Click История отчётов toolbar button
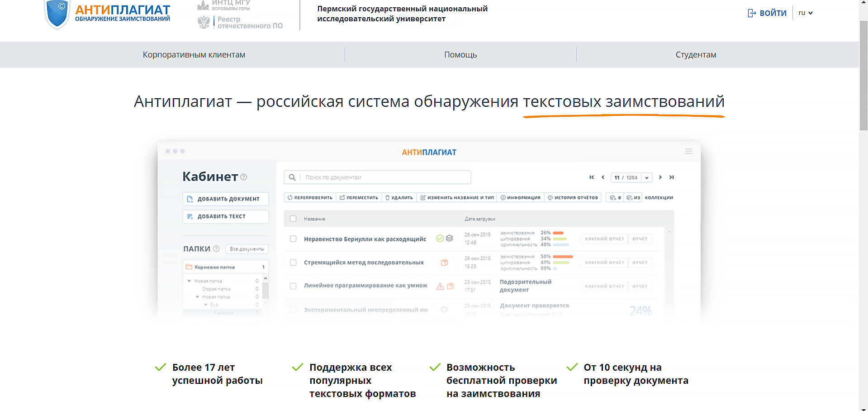The height and width of the screenshot is (411, 868). point(573,198)
